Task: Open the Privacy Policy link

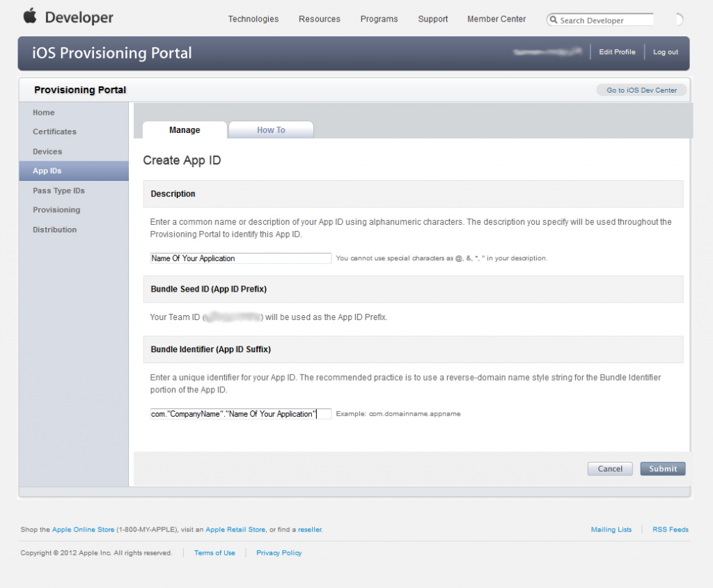Action: (279, 553)
